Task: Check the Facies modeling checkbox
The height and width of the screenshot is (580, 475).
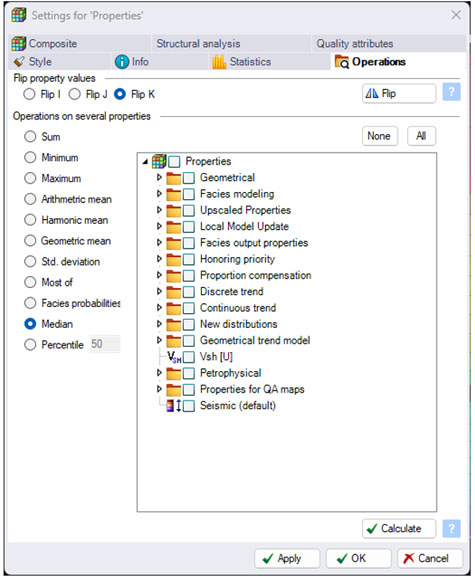Action: click(x=189, y=194)
